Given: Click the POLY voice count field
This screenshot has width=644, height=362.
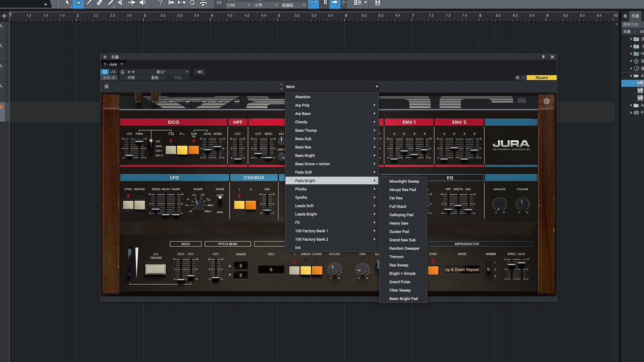Looking at the screenshot, I should pos(271,269).
